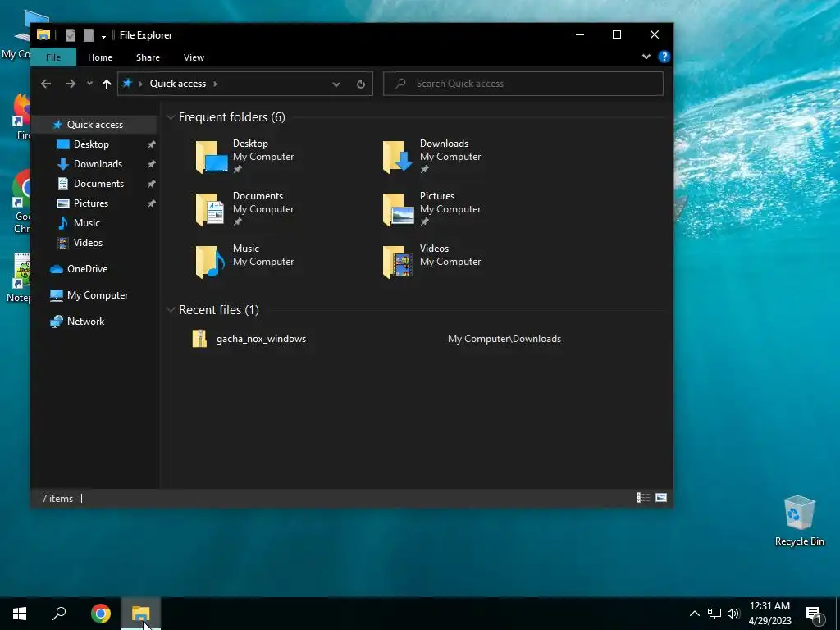Click the Back navigation arrow
Screen dimensions: 840x630
pos(46,84)
